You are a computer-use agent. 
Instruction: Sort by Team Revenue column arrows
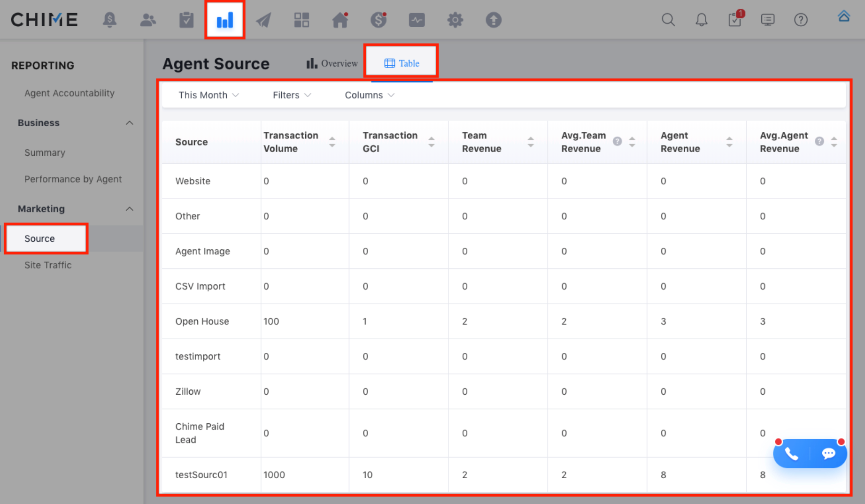coord(531,142)
